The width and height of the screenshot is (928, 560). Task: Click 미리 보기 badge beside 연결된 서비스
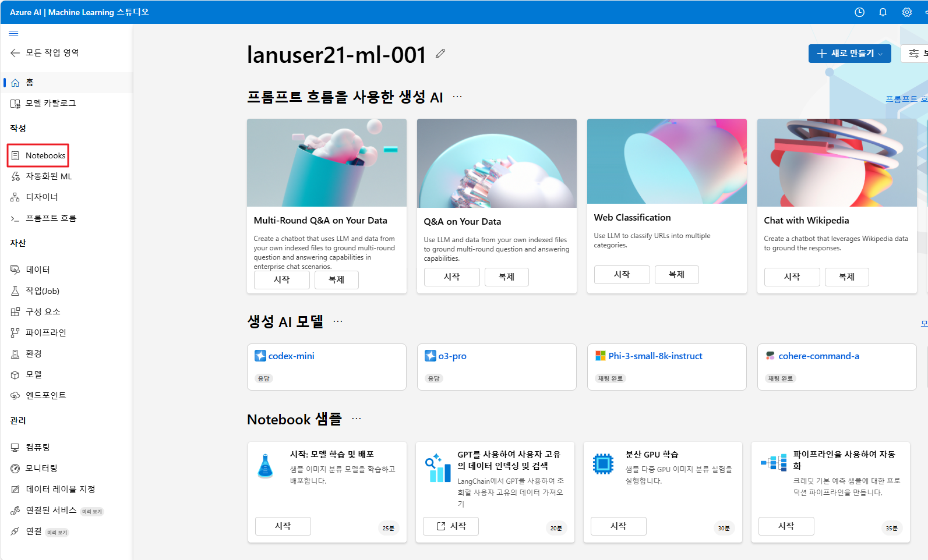91,512
